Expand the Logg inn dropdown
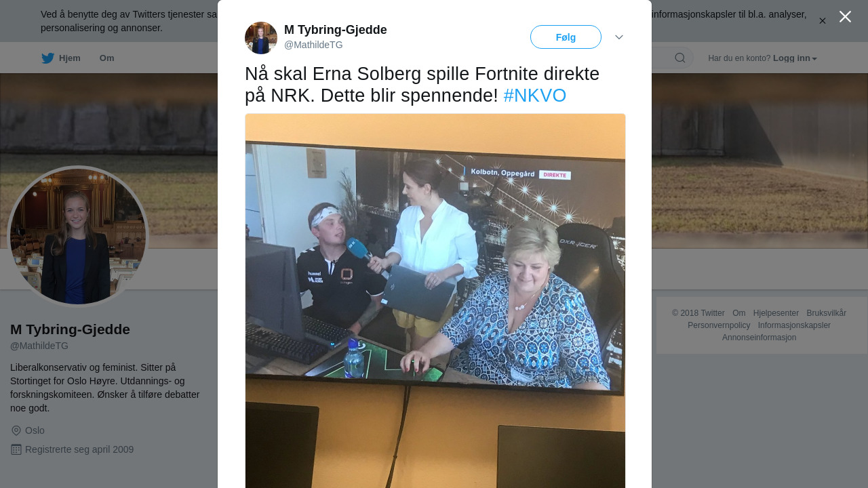Image resolution: width=868 pixels, height=488 pixels. point(795,58)
